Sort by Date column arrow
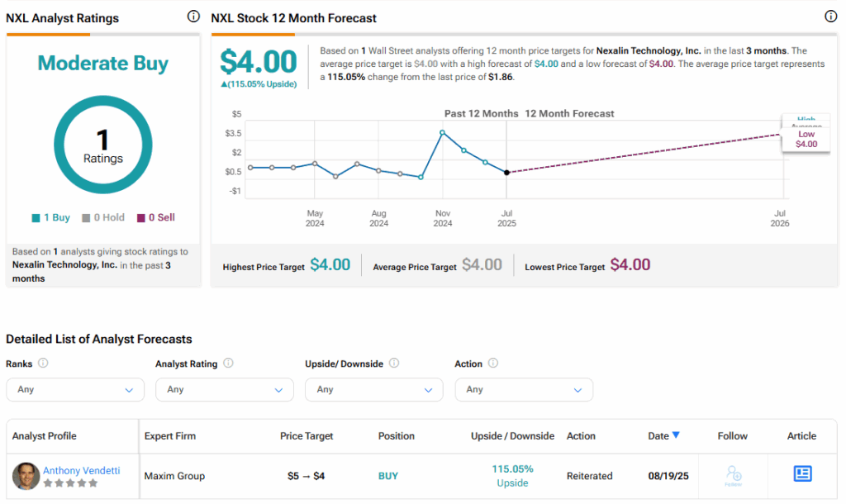The width and height of the screenshot is (846, 504). pyautogui.click(x=676, y=435)
